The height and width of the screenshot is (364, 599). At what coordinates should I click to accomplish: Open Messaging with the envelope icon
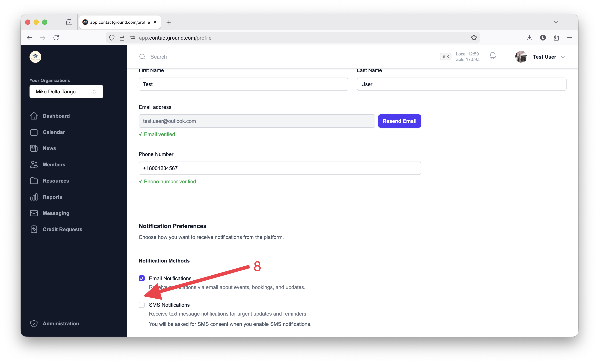point(56,213)
